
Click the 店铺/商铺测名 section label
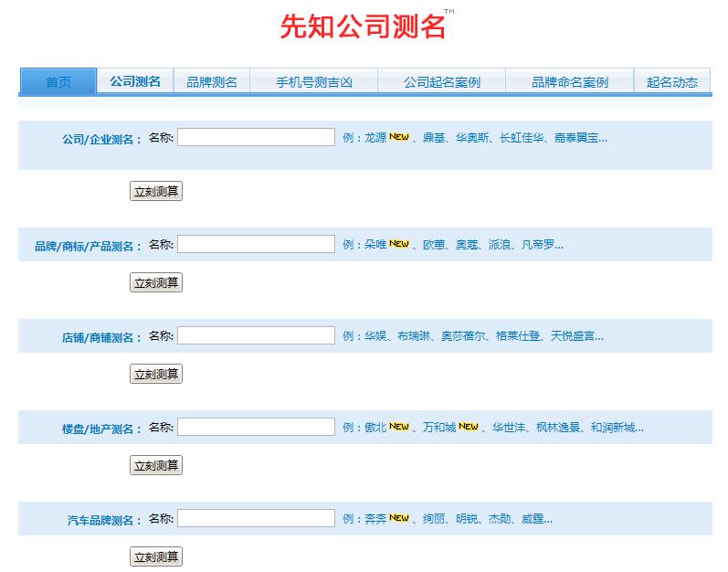click(101, 337)
